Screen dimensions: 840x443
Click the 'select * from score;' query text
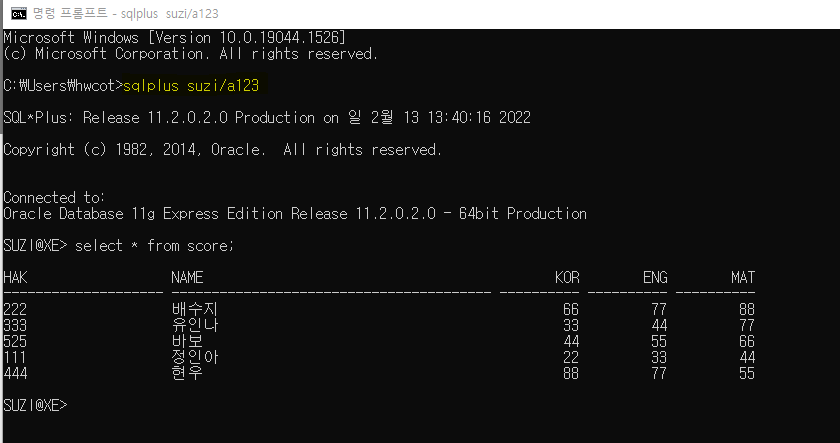point(154,246)
